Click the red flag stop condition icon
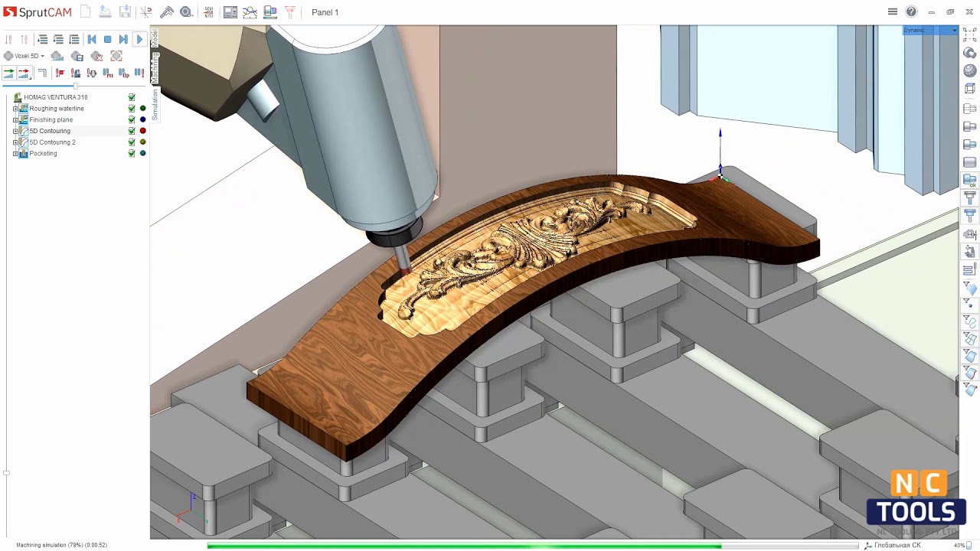This screenshot has height=551, width=980. [x=60, y=73]
